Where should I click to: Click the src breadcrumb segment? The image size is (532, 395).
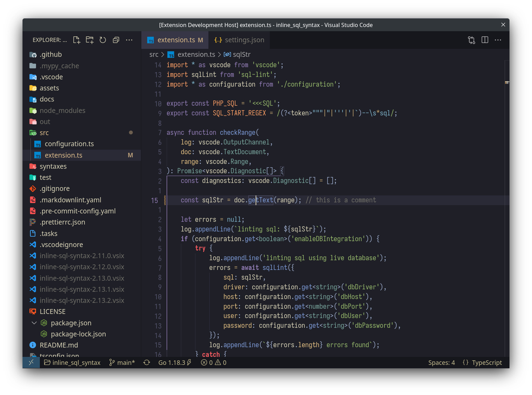point(154,54)
